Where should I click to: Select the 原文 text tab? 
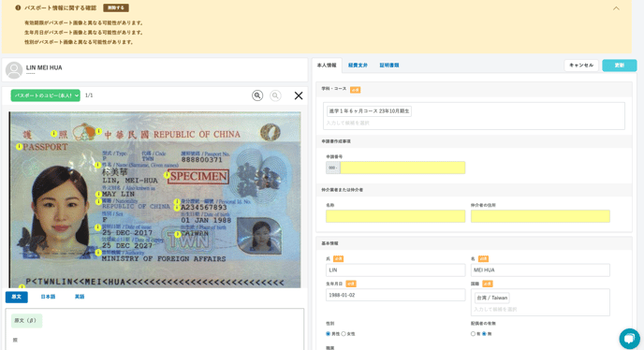(x=17, y=297)
